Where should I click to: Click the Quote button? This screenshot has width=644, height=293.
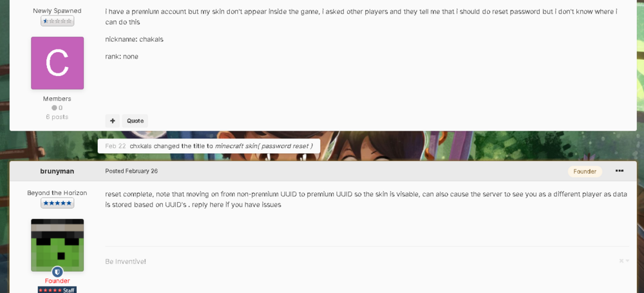135,121
